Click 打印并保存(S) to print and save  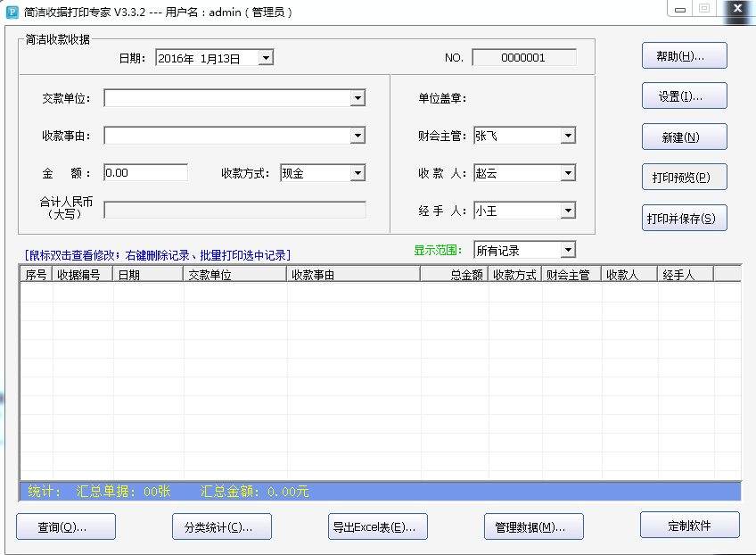coord(684,217)
